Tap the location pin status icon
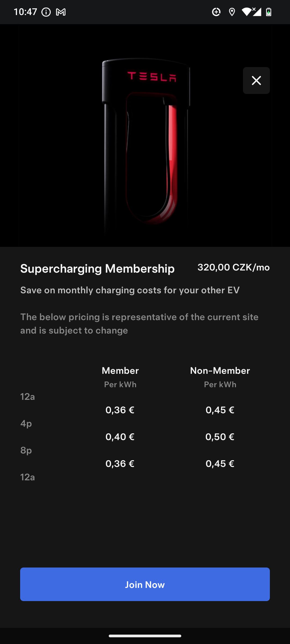The height and width of the screenshot is (644, 290). point(232,12)
